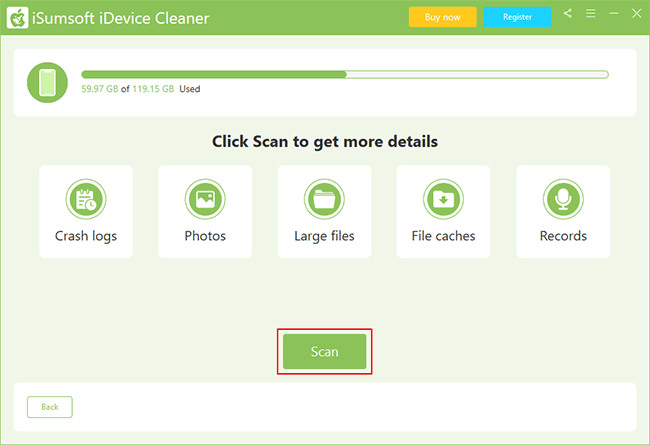
Task: Click the '119.15 GB' total capacity text
Action: 153,89
